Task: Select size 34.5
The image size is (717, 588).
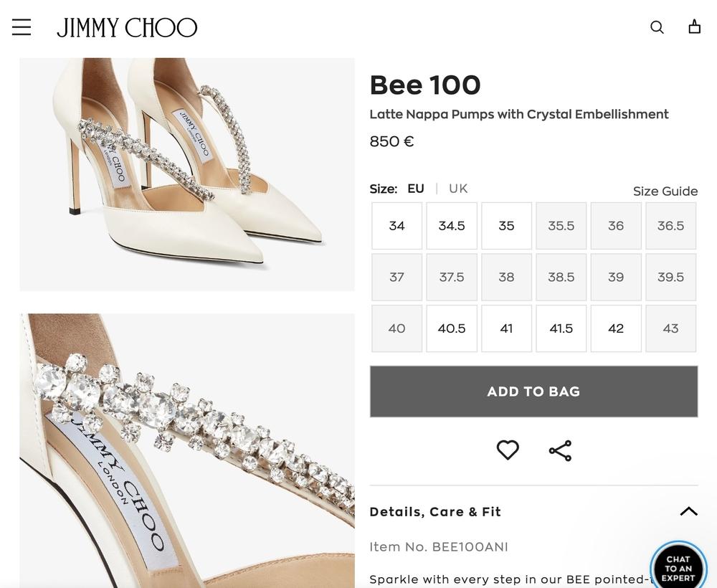Action: point(452,226)
